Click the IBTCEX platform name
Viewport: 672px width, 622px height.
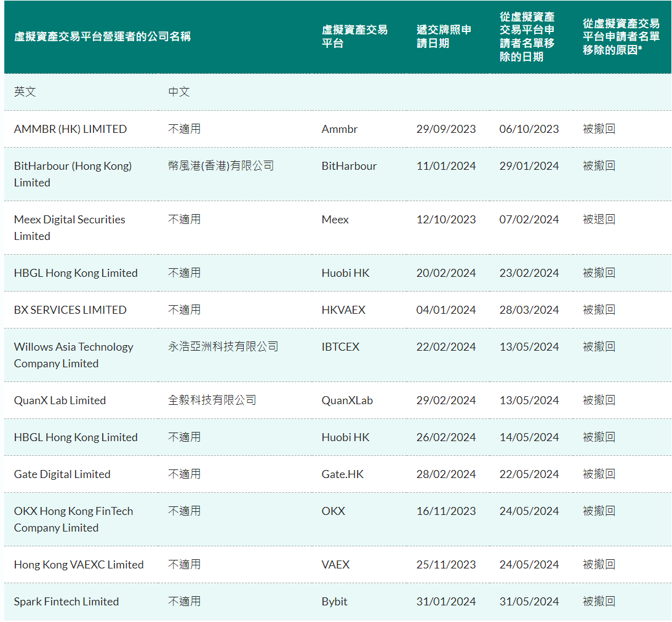[340, 347]
